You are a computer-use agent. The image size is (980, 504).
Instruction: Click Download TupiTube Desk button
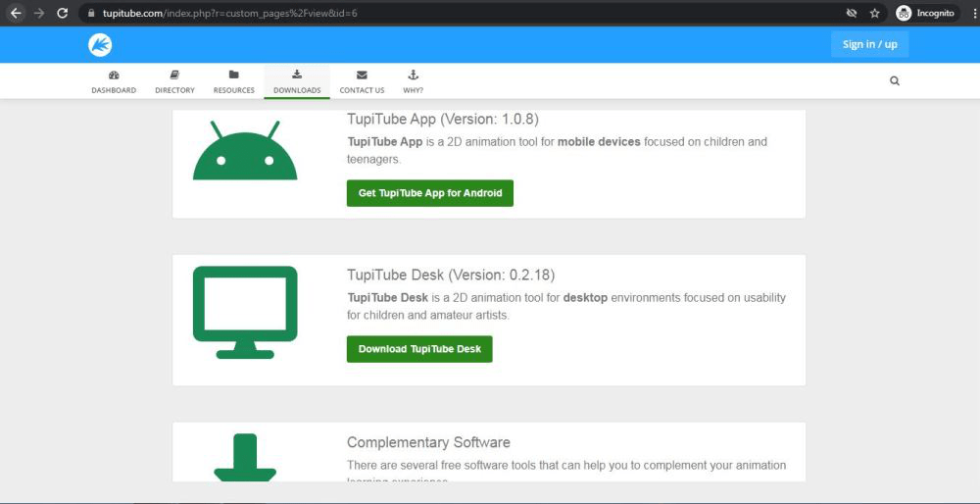click(419, 349)
